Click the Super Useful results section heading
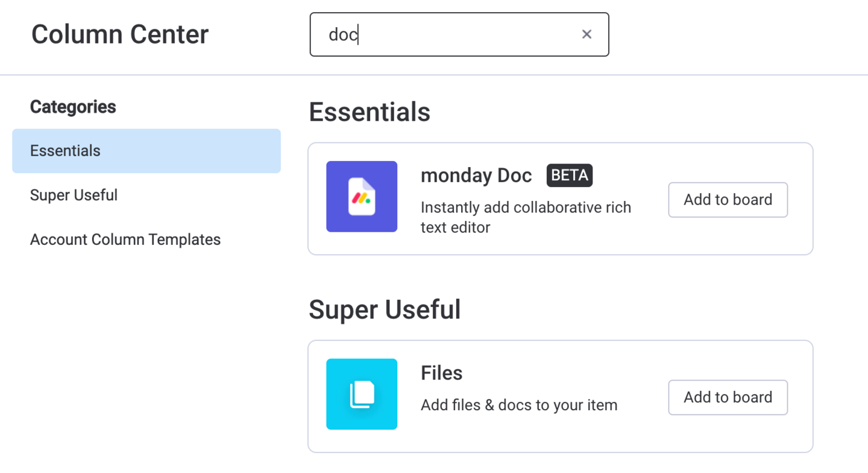The height and width of the screenshot is (473, 868). (x=385, y=310)
